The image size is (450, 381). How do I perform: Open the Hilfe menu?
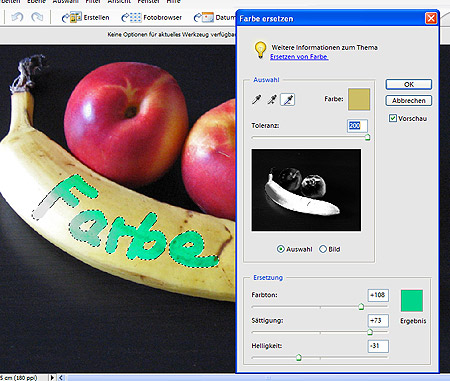pos(173,2)
